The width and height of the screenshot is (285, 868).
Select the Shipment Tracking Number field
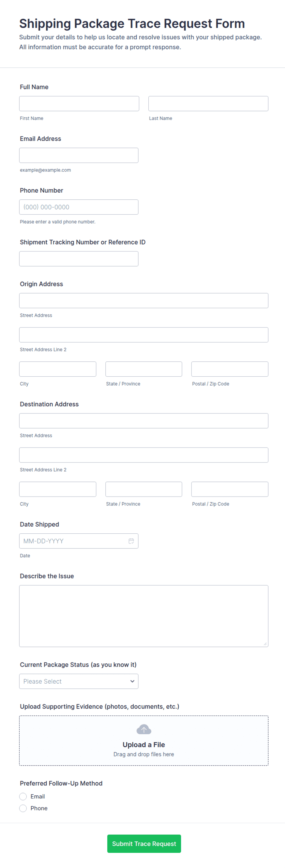[79, 259]
